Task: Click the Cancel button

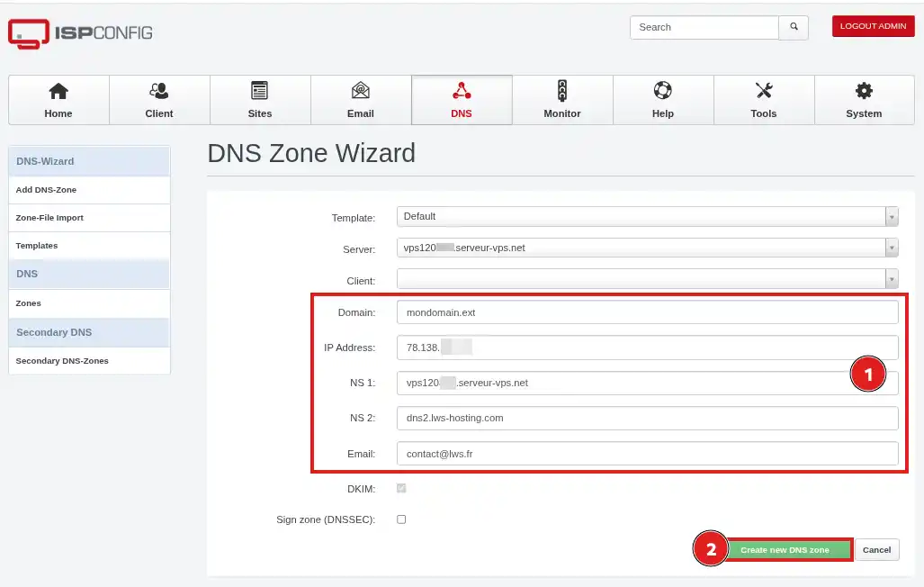Action: click(x=877, y=550)
